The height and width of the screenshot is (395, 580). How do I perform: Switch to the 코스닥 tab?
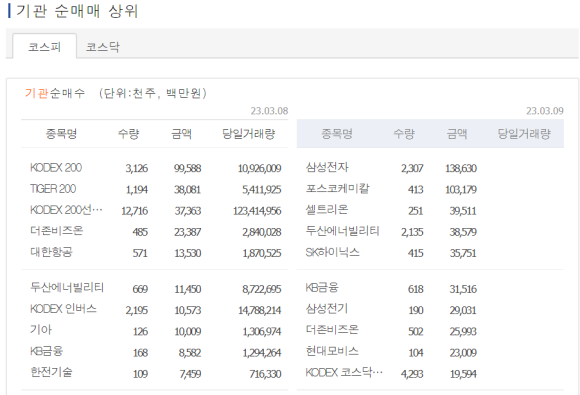(x=103, y=47)
